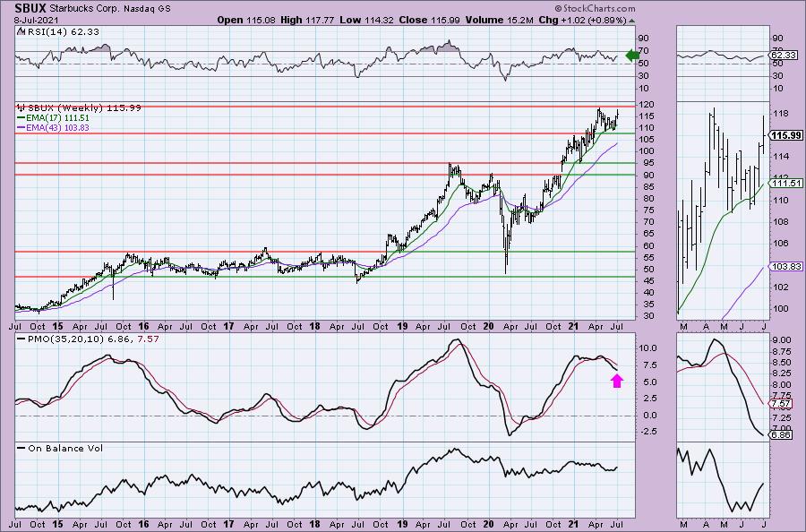Open the StockCharts.com copyright link

pyautogui.click(x=596, y=9)
